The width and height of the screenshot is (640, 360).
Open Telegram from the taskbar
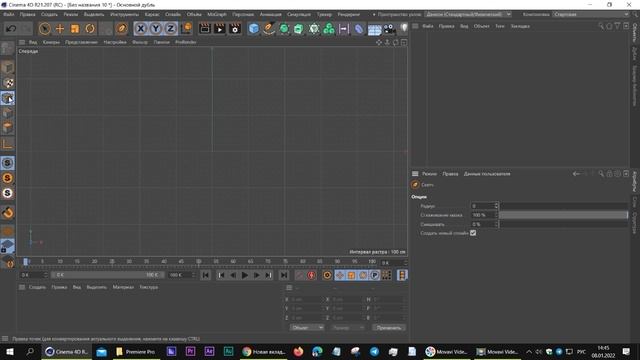pos(374,351)
